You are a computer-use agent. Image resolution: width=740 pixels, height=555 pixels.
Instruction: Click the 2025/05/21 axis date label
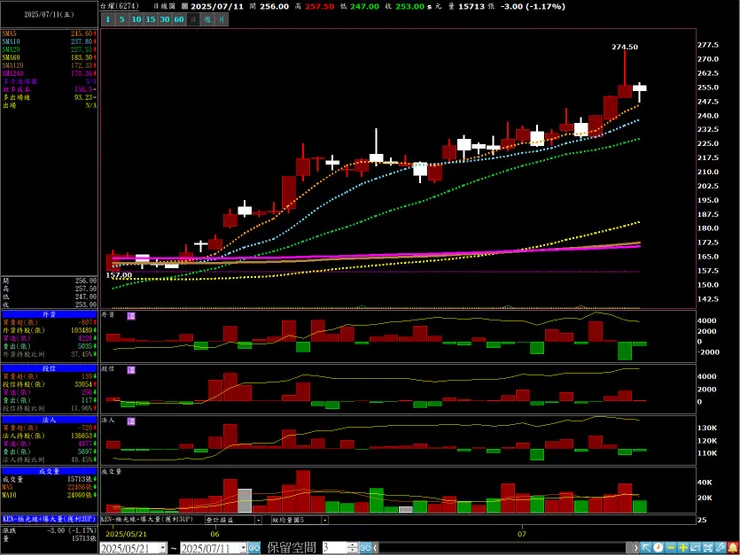124,534
